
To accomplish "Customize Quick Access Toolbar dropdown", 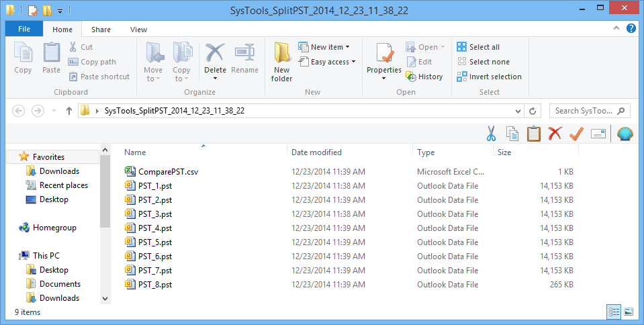I will tap(60, 11).
